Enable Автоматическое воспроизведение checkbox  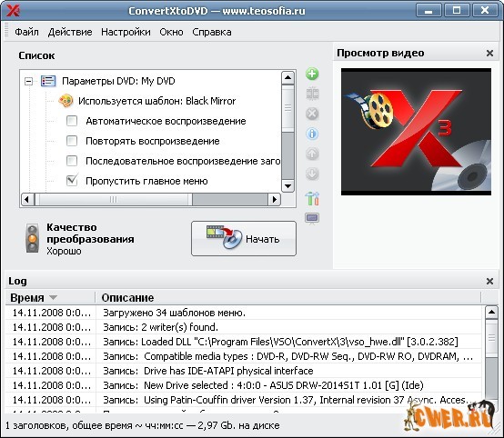pos(72,121)
